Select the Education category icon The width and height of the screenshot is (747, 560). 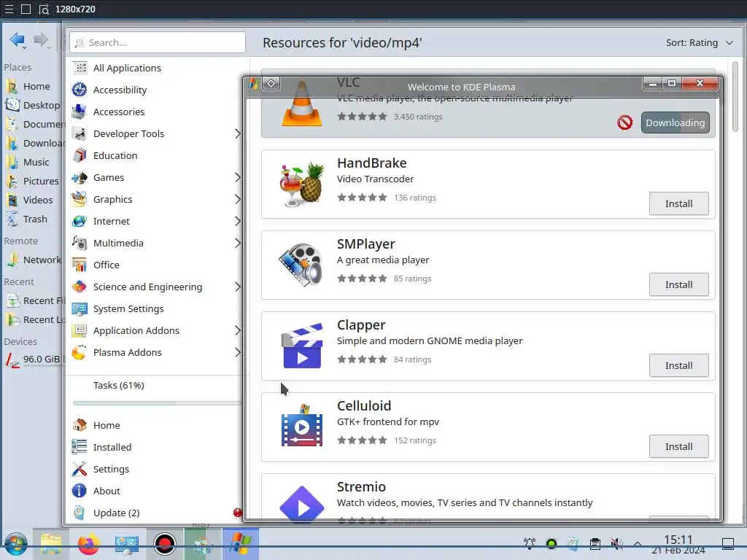click(x=79, y=155)
